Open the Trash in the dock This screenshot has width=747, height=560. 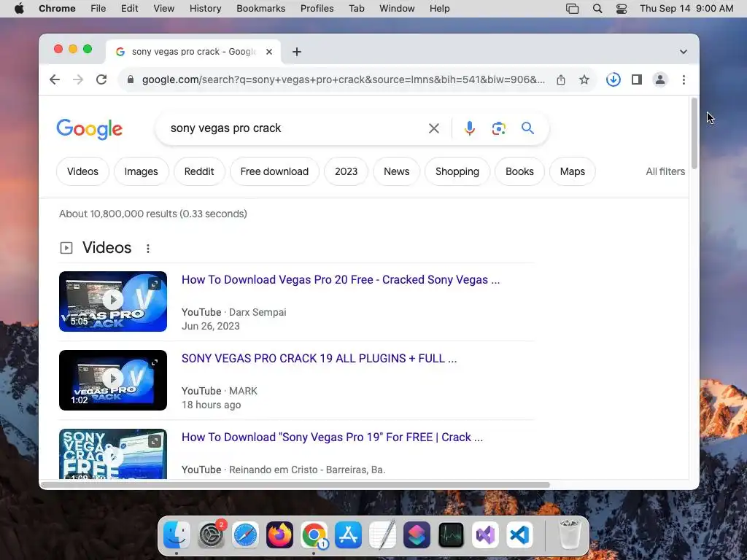click(x=570, y=534)
